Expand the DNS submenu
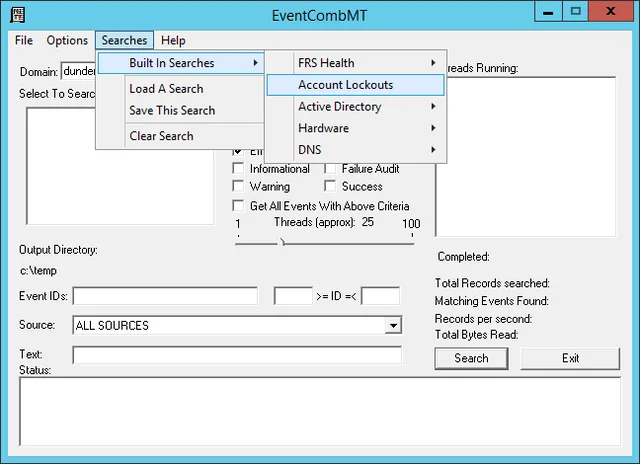Screen dimensions: 640x464 (x=356, y=150)
